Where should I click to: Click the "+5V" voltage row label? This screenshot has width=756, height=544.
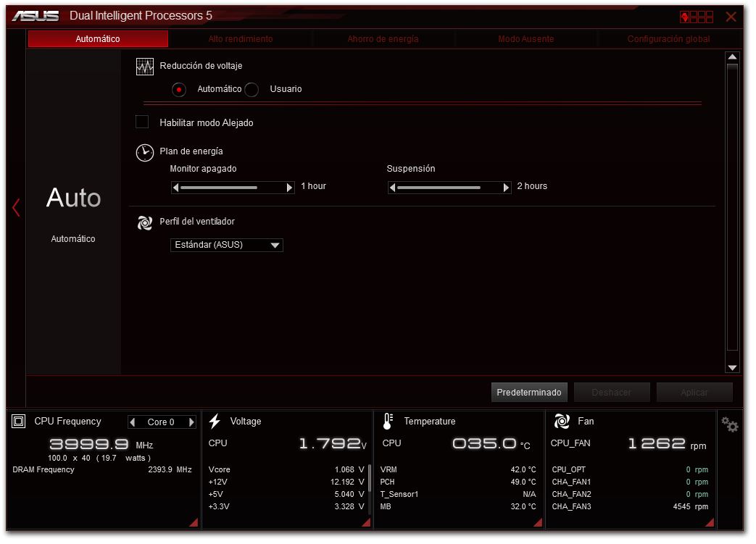[x=215, y=494]
